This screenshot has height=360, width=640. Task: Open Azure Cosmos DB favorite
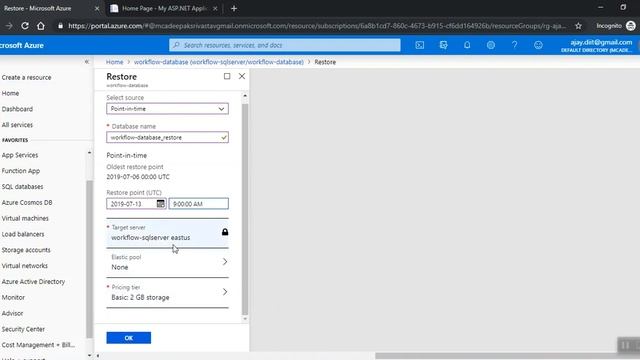coord(27,203)
